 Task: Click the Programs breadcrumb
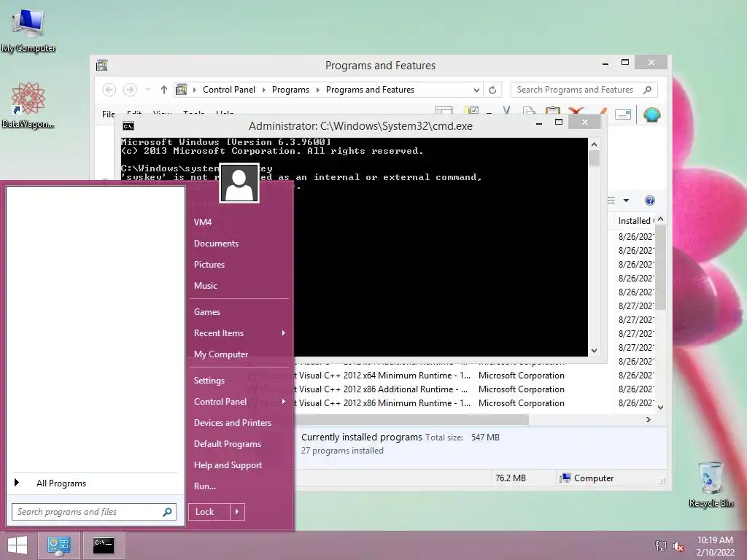(290, 90)
